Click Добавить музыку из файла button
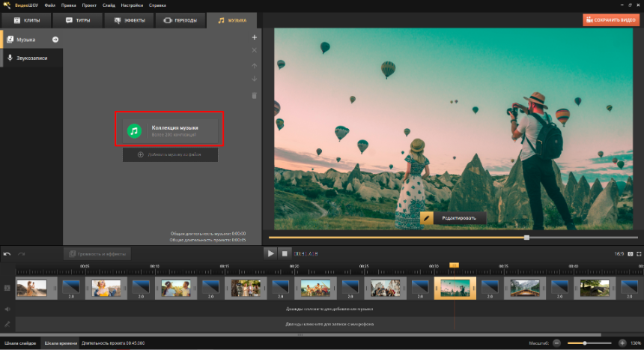 click(x=170, y=154)
